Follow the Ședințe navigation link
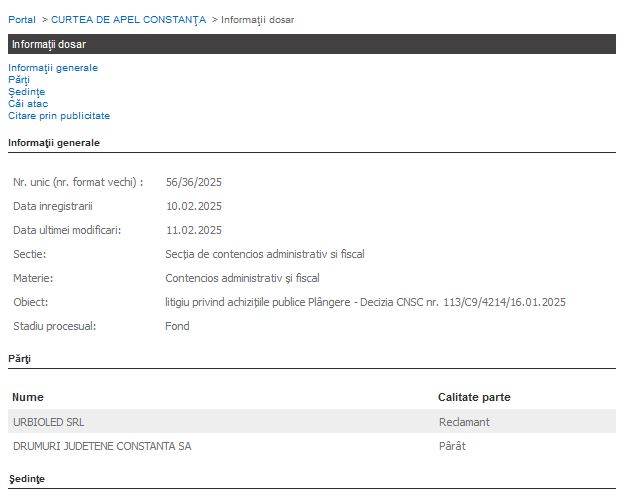This screenshot has height=497, width=619. click(x=26, y=91)
